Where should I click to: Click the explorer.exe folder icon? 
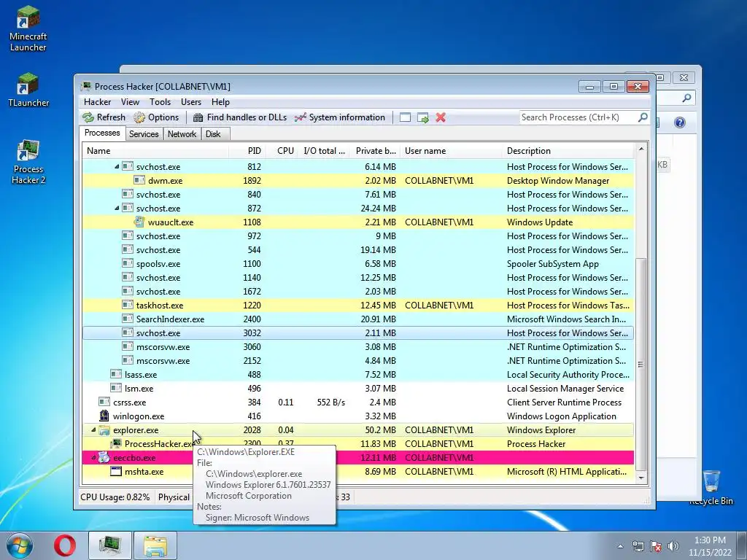(x=104, y=430)
